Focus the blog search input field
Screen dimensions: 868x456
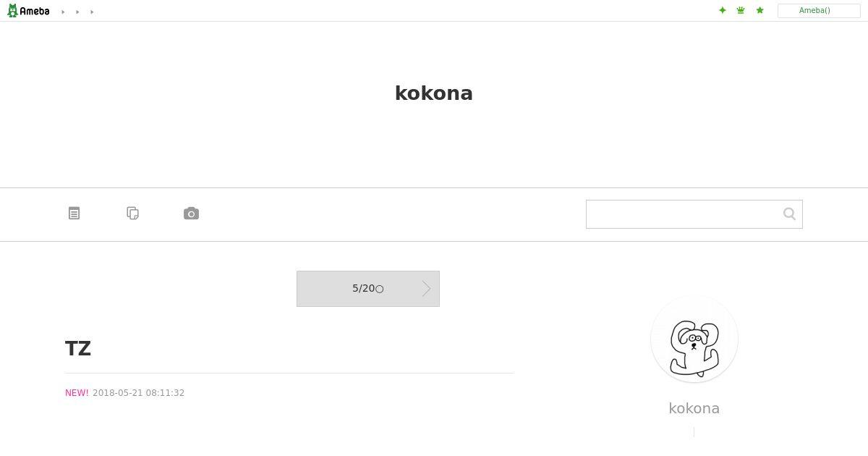[684, 214]
